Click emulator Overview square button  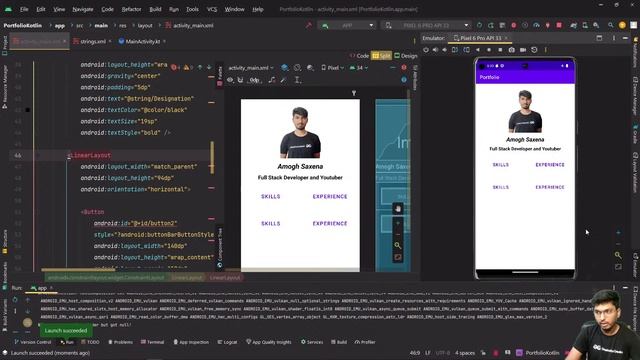point(500,50)
